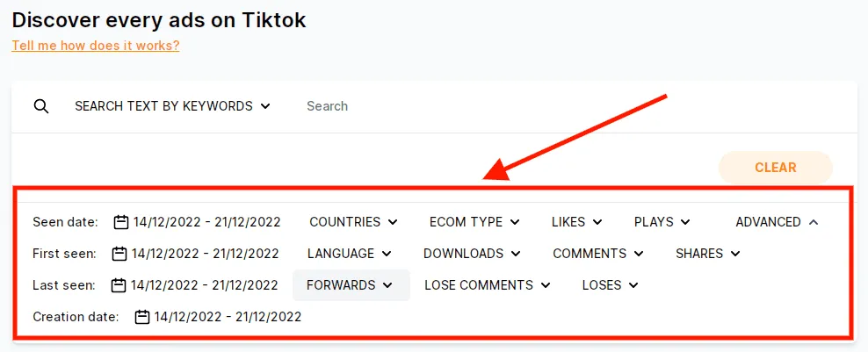868x352 pixels.
Task: Expand the Likes filter
Action: tap(576, 222)
